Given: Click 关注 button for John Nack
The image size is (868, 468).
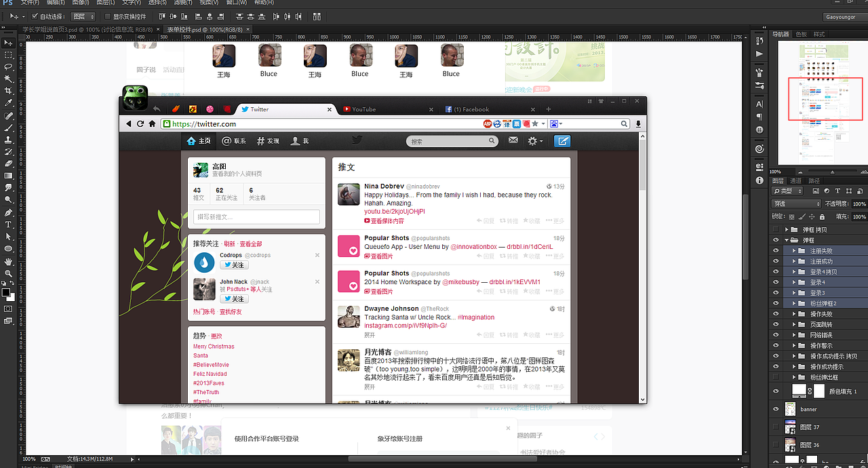Looking at the screenshot, I should click(x=234, y=298).
